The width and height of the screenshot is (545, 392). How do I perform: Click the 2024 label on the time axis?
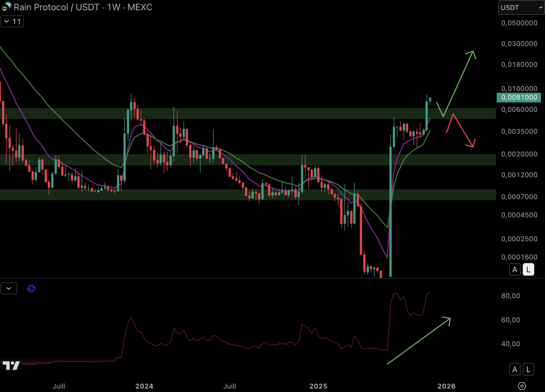(x=144, y=386)
